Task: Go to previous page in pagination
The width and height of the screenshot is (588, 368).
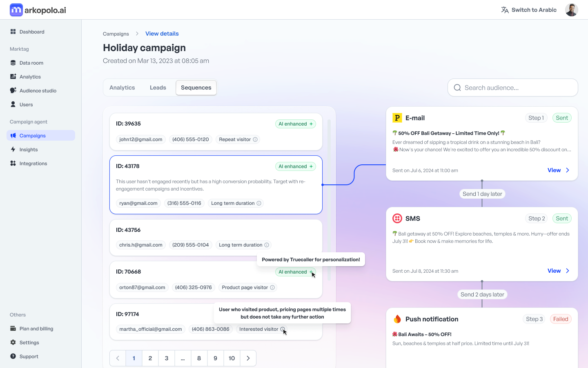Action: pos(118,358)
